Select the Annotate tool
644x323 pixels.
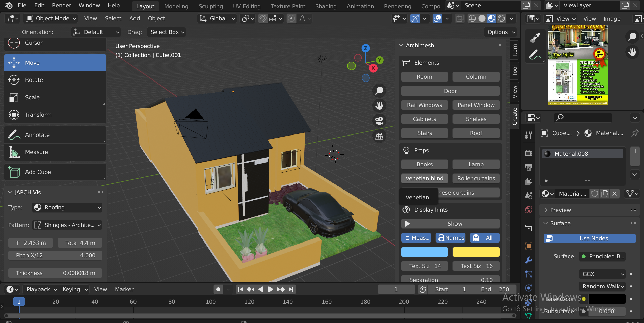click(x=55, y=135)
